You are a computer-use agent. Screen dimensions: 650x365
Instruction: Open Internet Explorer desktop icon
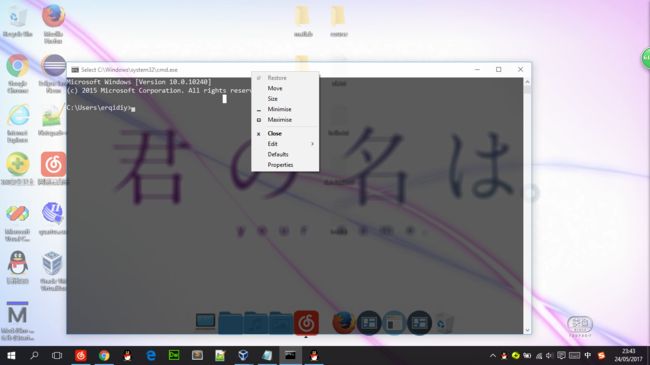[x=17, y=123]
